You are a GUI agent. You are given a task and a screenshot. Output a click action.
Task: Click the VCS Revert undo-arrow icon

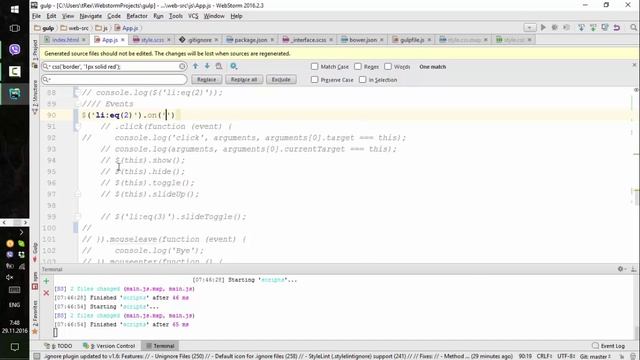(617, 27)
